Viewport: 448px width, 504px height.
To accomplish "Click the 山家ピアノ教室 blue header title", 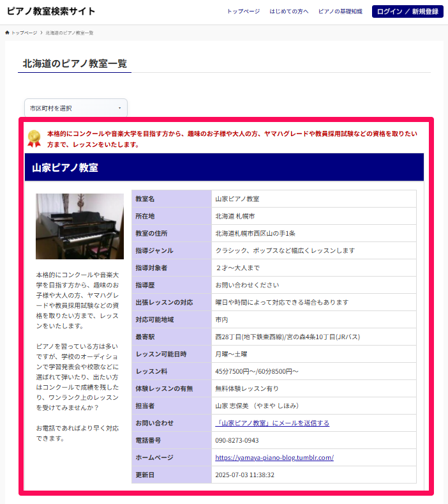I will coord(65,168).
